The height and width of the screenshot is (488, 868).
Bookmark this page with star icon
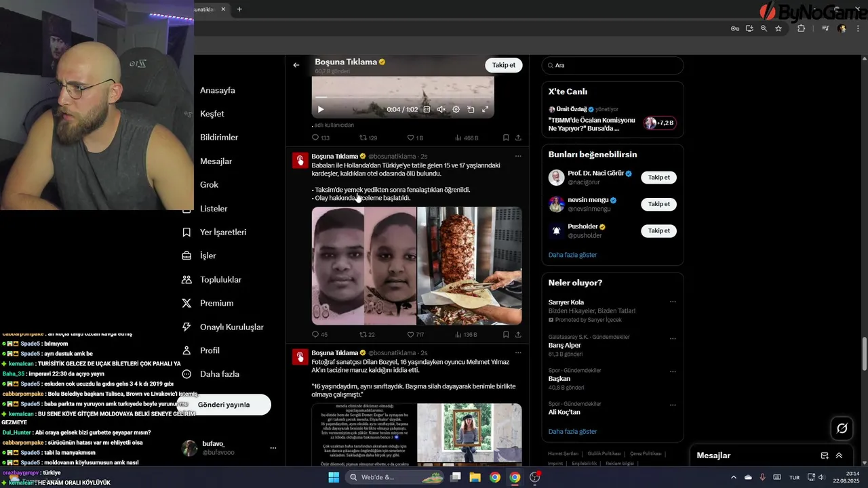(x=778, y=28)
